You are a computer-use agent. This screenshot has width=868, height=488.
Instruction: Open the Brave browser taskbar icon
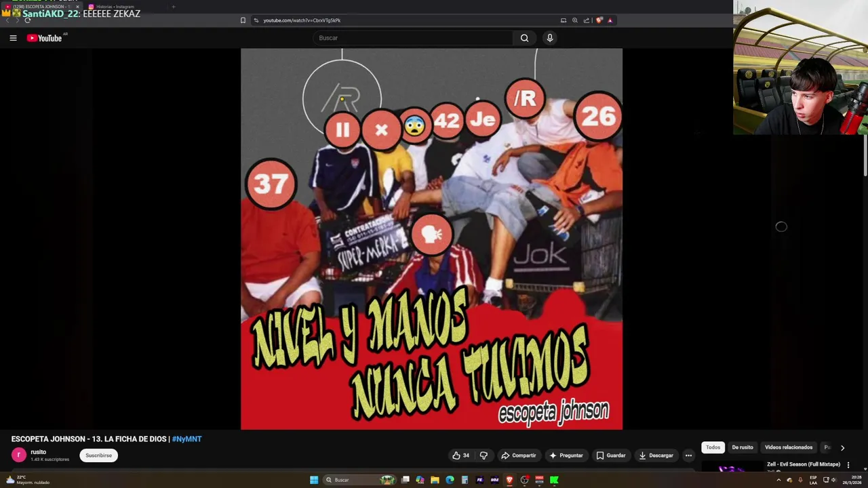click(509, 480)
